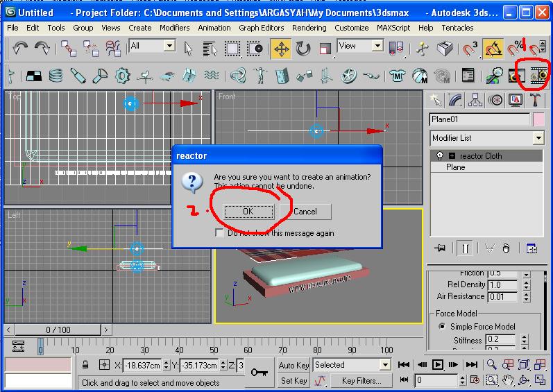Toggle reactor Cloth modifier lightbulb
The image size is (553, 392).
click(x=439, y=155)
